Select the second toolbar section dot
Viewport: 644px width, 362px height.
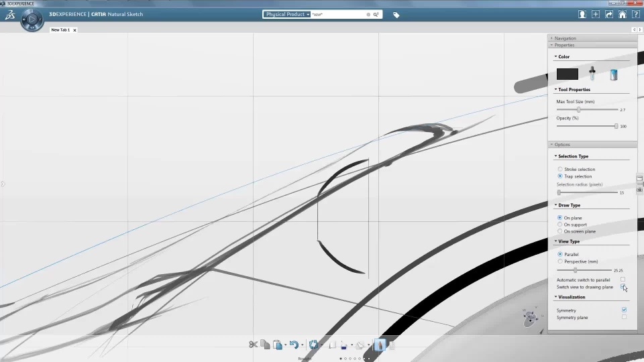(345, 359)
